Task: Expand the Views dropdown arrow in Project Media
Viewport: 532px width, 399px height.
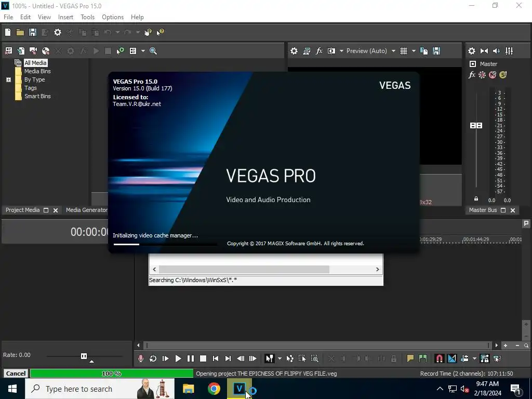Action: pyautogui.click(x=143, y=51)
